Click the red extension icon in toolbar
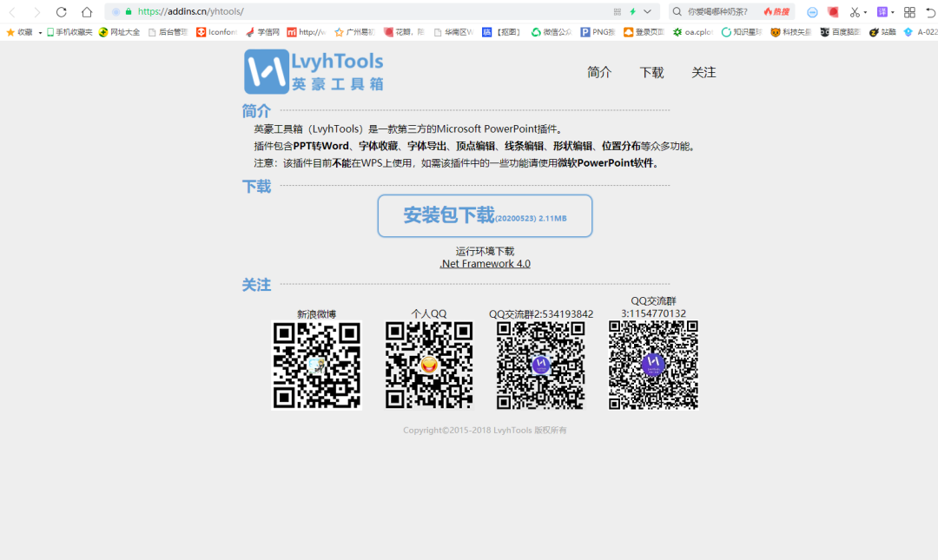 (833, 12)
